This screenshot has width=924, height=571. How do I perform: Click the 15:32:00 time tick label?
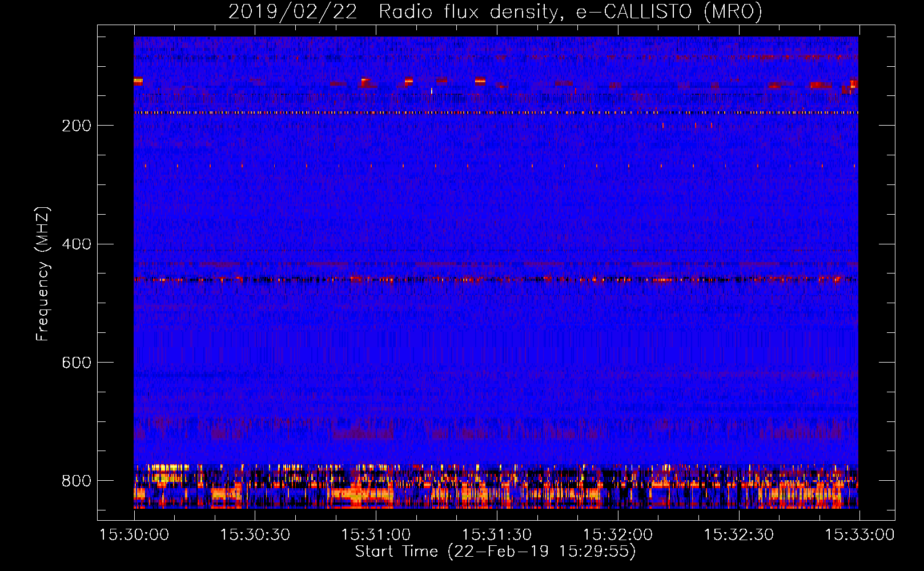click(x=618, y=534)
